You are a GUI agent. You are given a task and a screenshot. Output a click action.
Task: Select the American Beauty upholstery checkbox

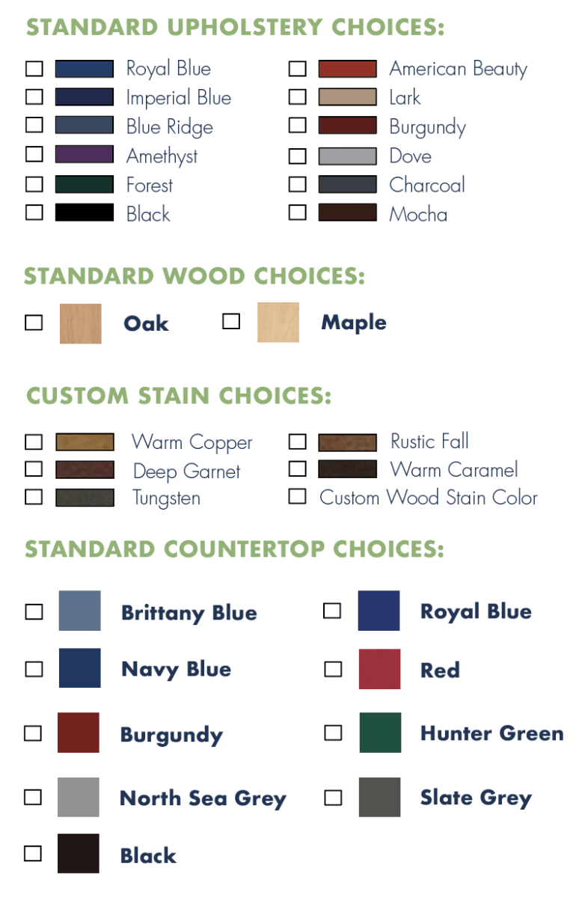click(298, 68)
